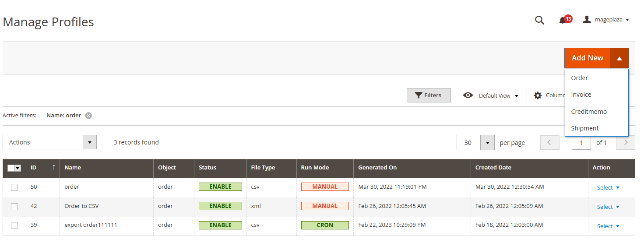This screenshot has height=250, width=644.
Task: Go to previous page arrow
Action: click(x=550, y=142)
